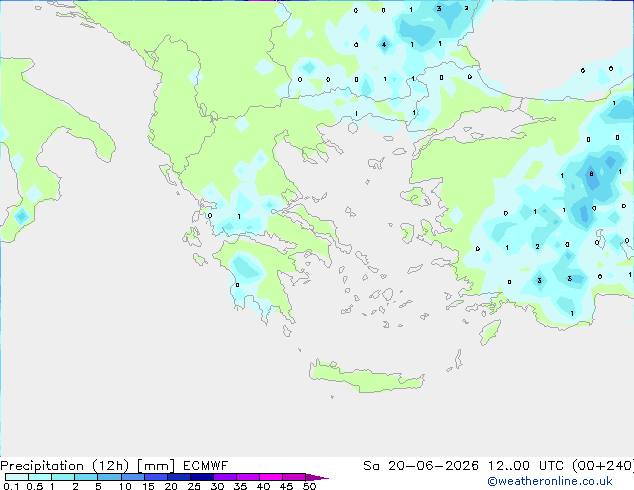
Task: Click the 'ECMWF' model label
Action: (x=206, y=466)
